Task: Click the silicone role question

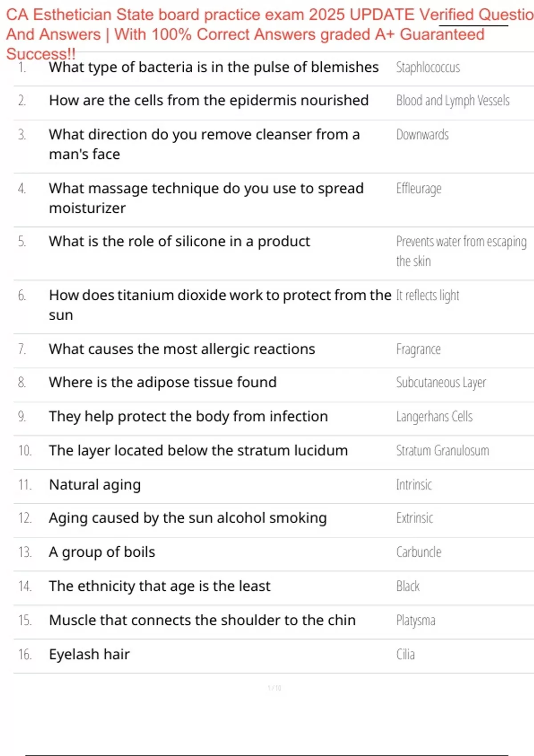Action: [179, 241]
